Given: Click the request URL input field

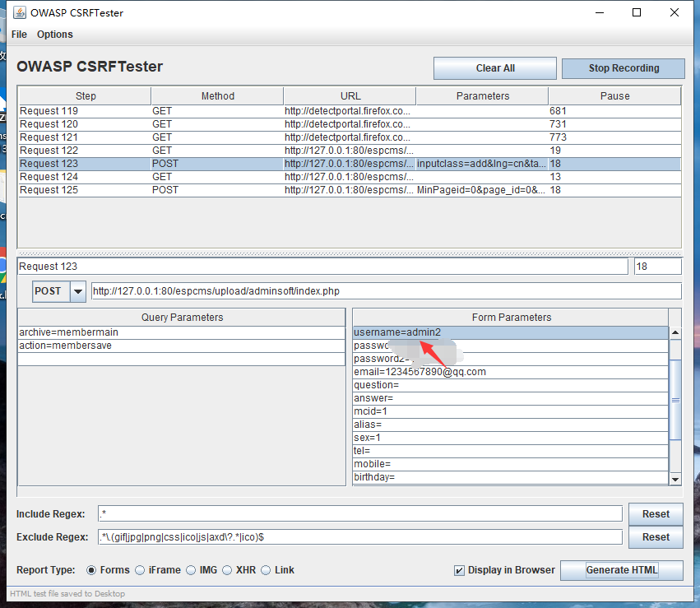Looking at the screenshot, I should 386,291.
